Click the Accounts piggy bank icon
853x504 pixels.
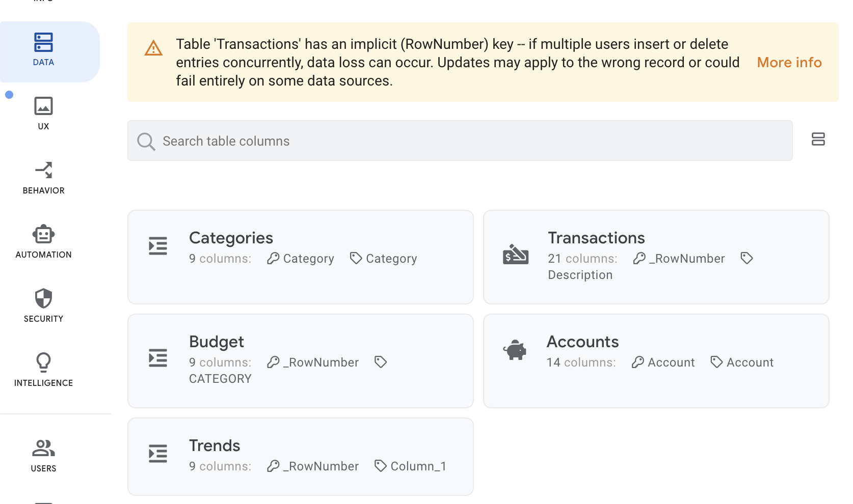(x=515, y=350)
